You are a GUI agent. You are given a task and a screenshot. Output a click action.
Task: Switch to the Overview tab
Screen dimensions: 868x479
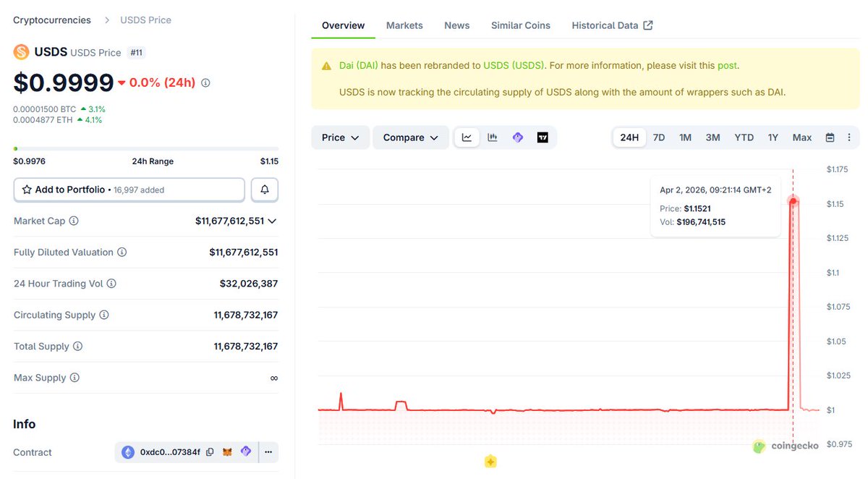click(344, 25)
